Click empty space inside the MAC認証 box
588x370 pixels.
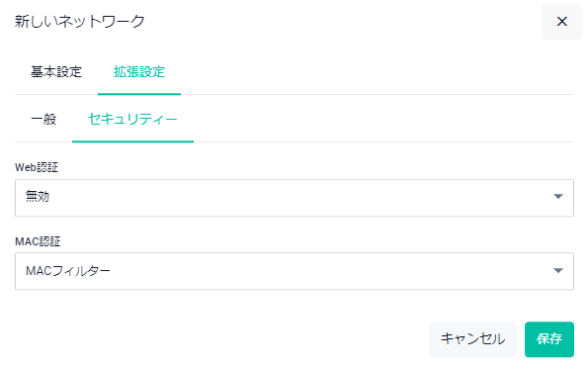(330, 271)
